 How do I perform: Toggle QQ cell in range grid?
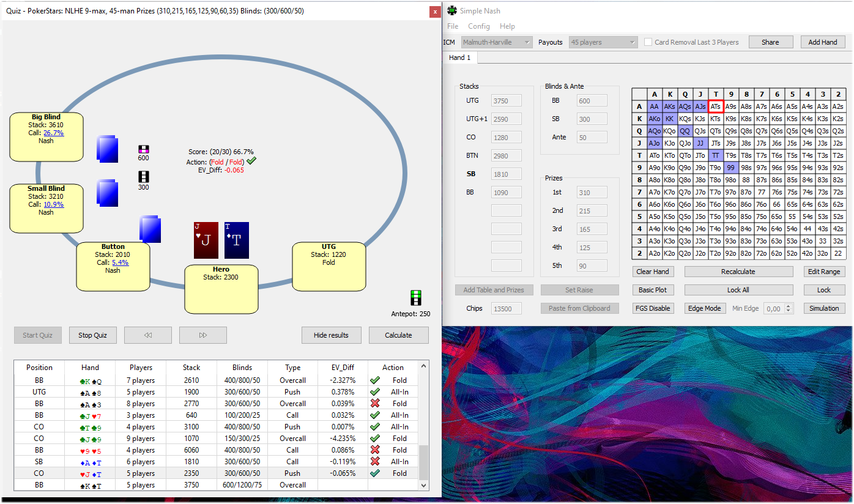point(685,131)
